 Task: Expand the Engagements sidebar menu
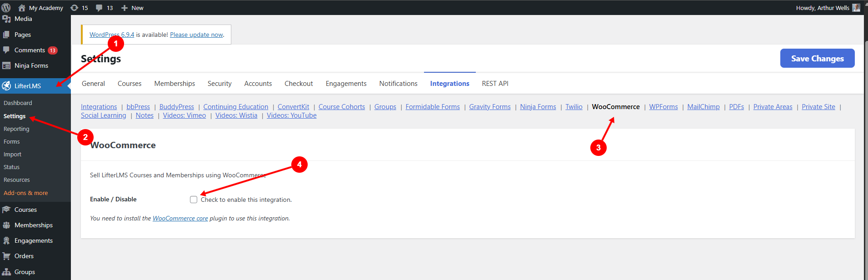tap(33, 241)
